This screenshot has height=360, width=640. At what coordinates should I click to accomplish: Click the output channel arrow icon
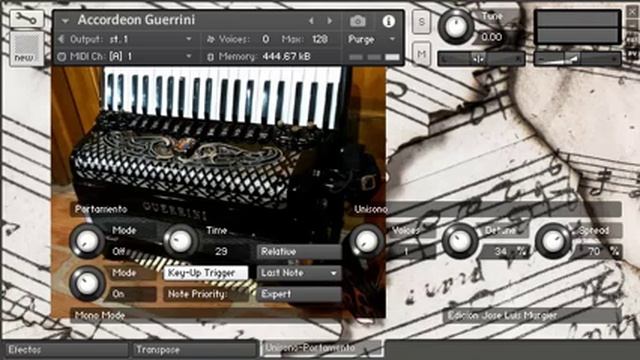point(62,39)
